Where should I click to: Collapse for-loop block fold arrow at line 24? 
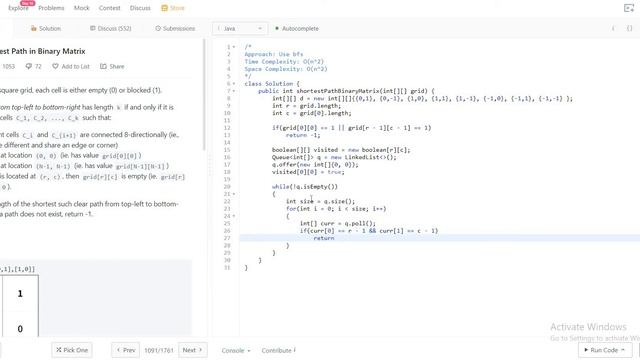tap(234, 216)
